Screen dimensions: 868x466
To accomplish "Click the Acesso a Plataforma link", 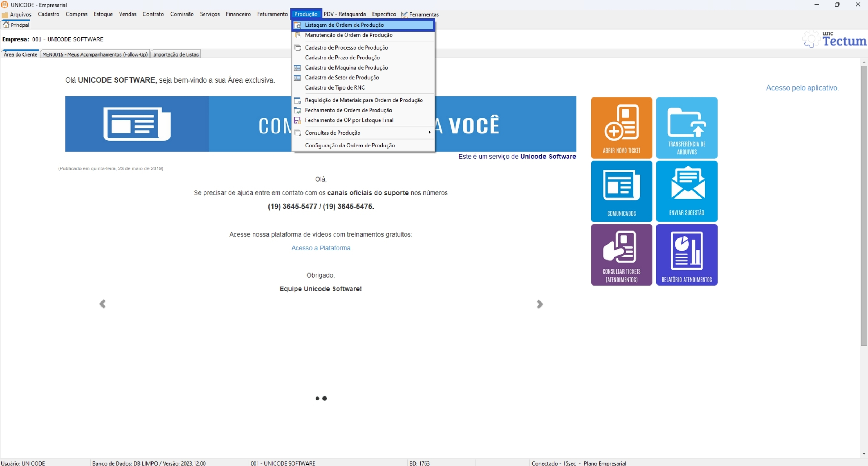I will [321, 248].
